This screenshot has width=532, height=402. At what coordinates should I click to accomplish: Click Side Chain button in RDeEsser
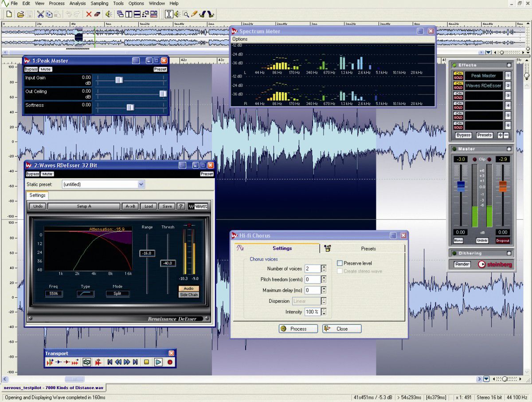(189, 295)
